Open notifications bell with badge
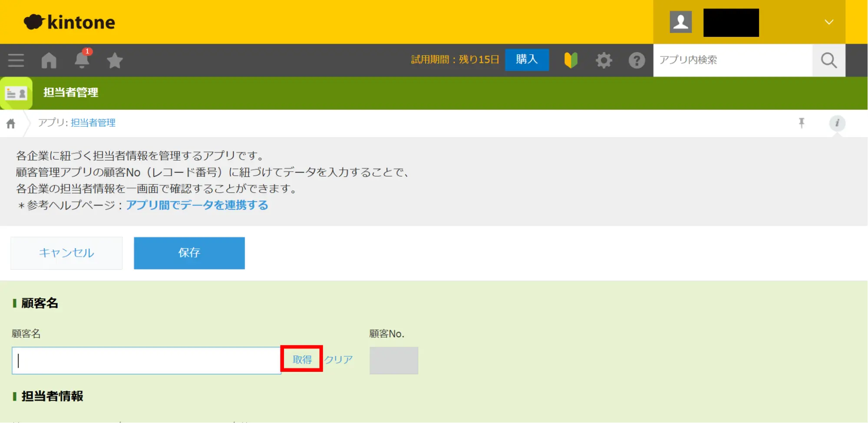 point(82,60)
